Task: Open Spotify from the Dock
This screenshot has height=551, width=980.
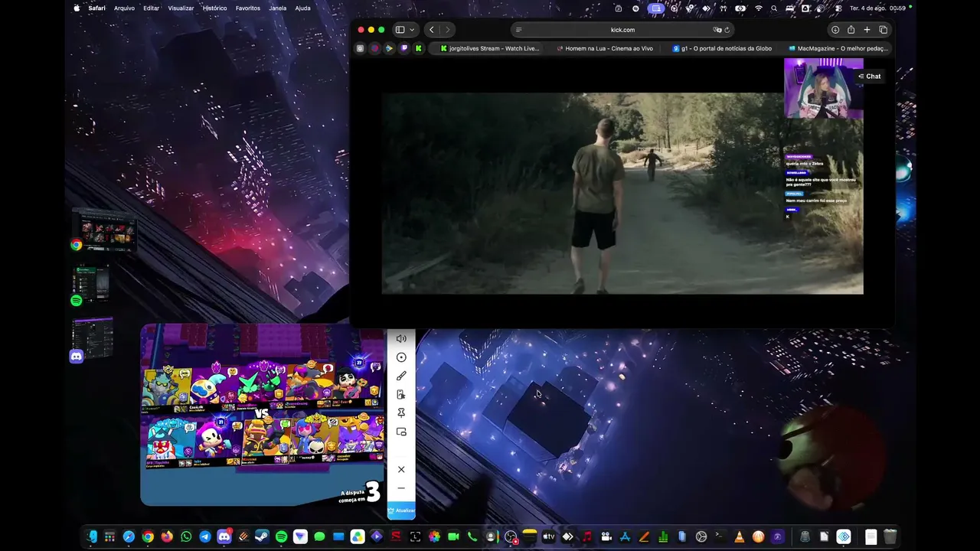Action: pos(281,536)
